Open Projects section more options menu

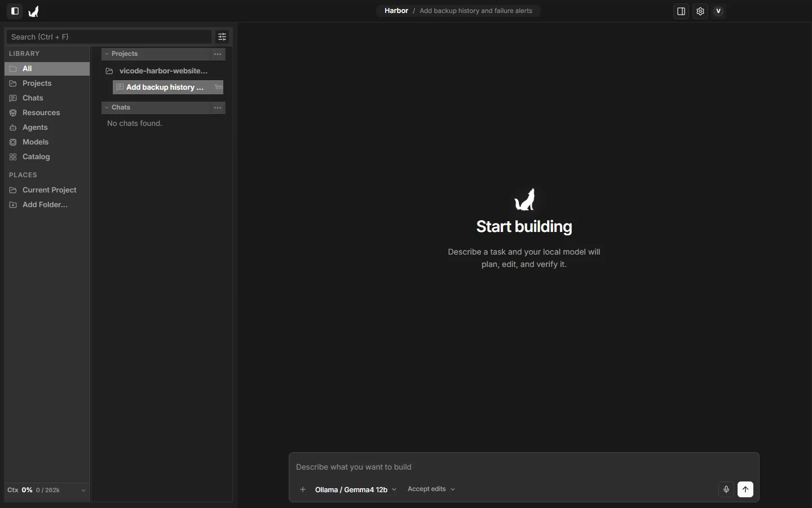pos(218,54)
